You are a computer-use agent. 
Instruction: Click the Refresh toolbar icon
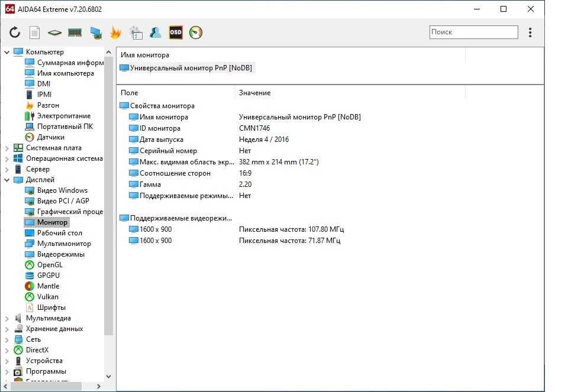pos(15,33)
